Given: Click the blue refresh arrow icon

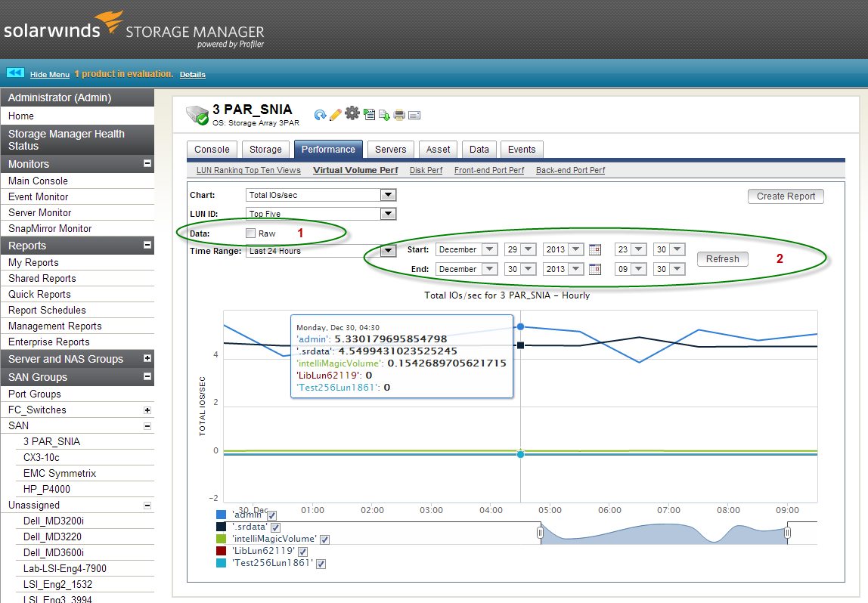Looking at the screenshot, I should (319, 115).
